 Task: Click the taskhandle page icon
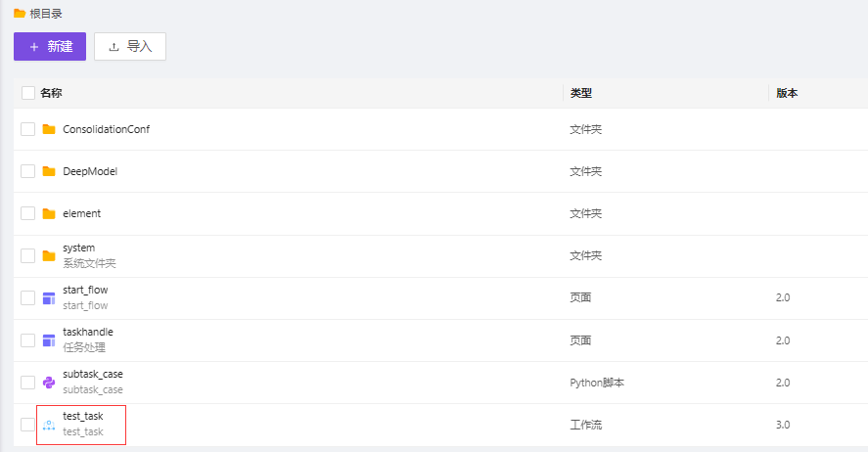(49, 339)
